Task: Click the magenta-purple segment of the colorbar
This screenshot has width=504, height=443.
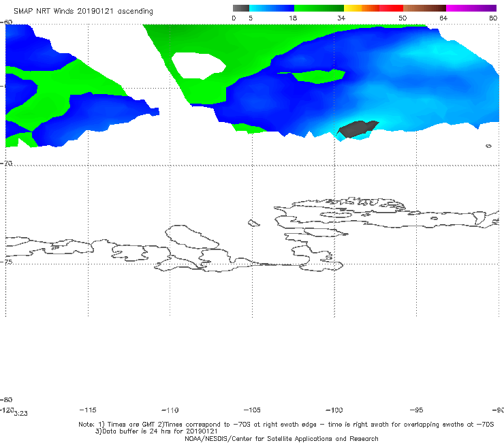Action: [471, 8]
